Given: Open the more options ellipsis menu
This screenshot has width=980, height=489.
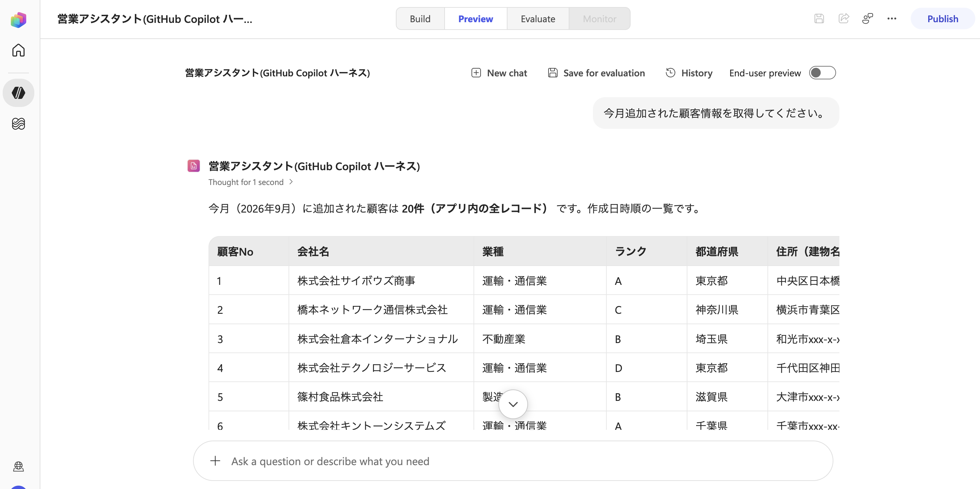Looking at the screenshot, I should (x=892, y=18).
